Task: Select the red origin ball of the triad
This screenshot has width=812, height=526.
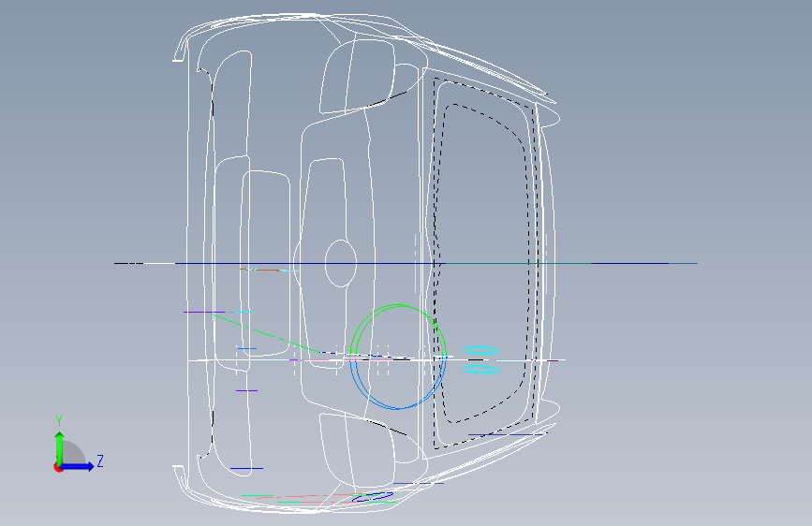Action: pyautogui.click(x=58, y=467)
